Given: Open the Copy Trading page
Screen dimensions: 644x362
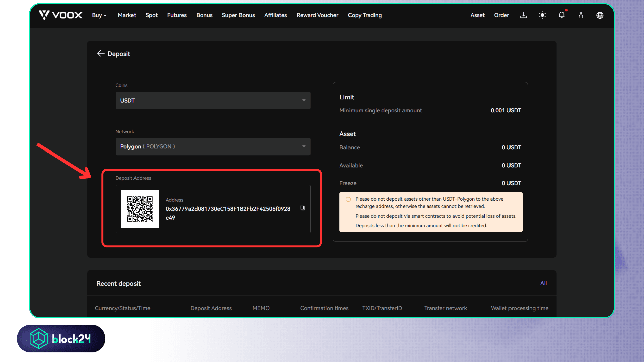Looking at the screenshot, I should tap(365, 15).
